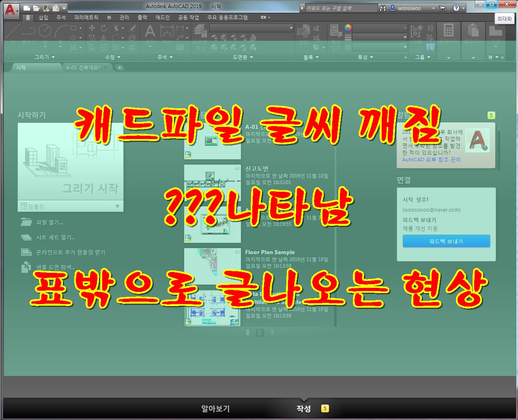Screen dimensions: 518x420
Task: Click the Table icon in Annotation panel
Action: pyautogui.click(x=180, y=47)
